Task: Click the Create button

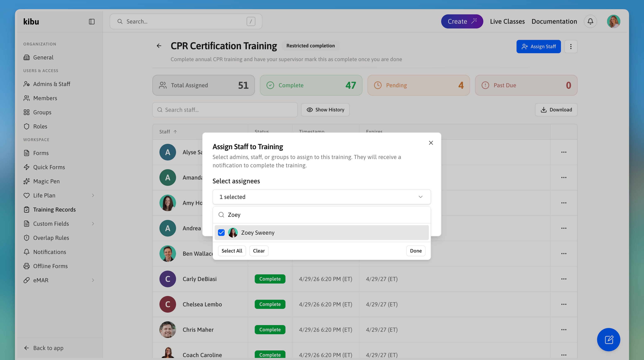Action: click(462, 22)
